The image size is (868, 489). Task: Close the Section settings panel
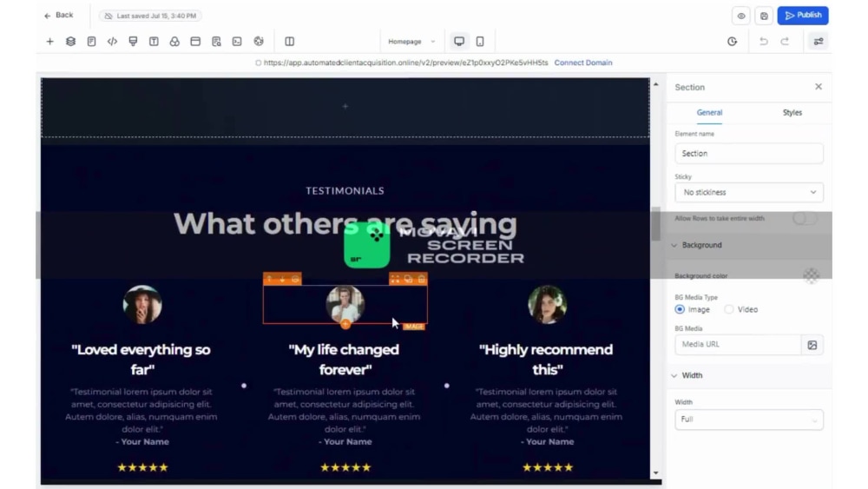pos(819,87)
